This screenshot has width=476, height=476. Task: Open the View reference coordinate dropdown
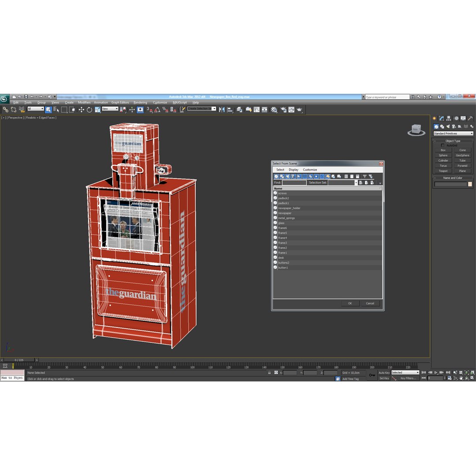click(110, 109)
